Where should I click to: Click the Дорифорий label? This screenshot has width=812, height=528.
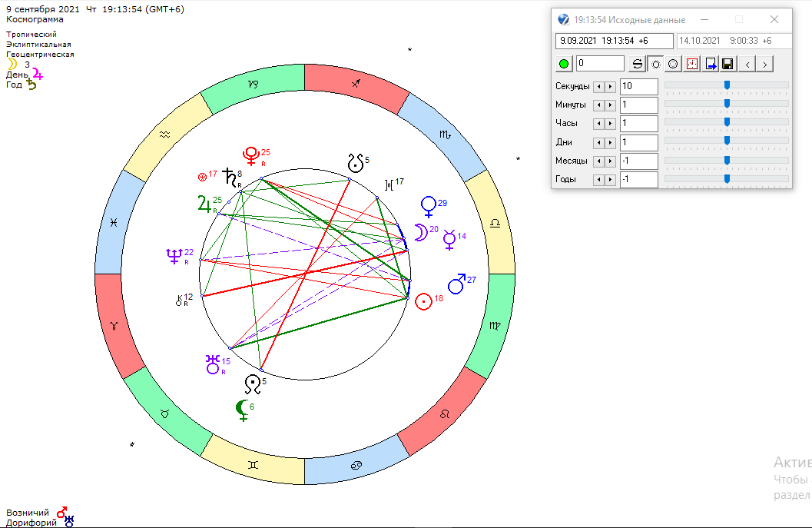point(31,523)
